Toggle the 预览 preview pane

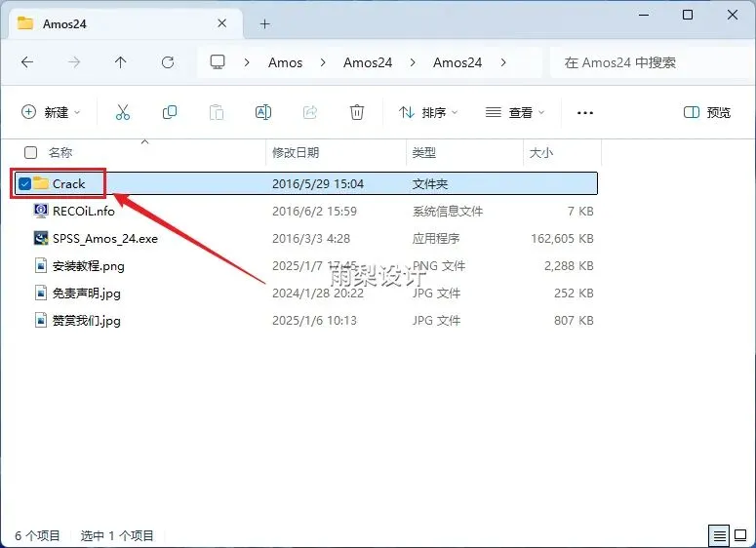coord(707,112)
